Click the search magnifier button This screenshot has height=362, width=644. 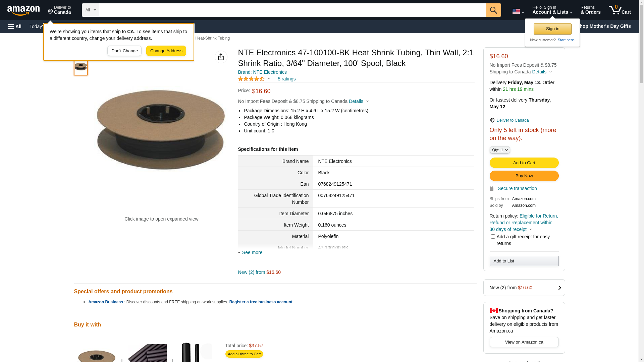[493, 10]
